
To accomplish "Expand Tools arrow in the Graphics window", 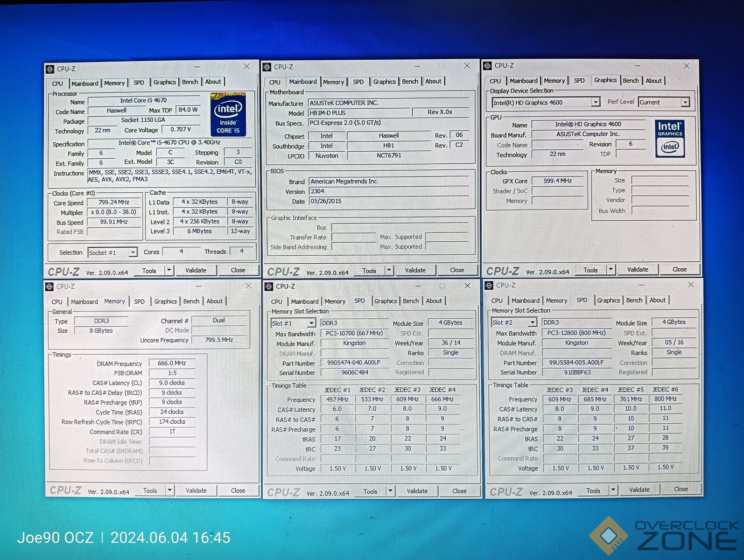I will click(611, 269).
